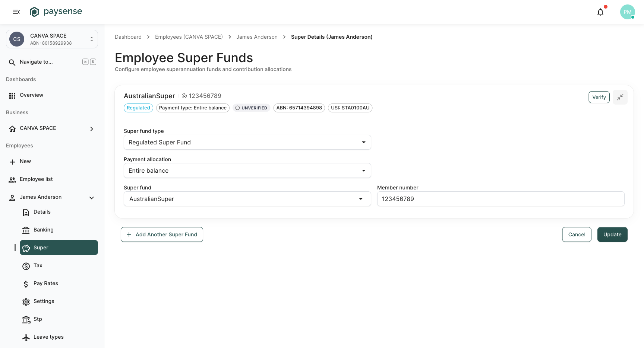The height and width of the screenshot is (348, 644).
Task: Open the Super fund type dropdown
Action: pos(247,142)
